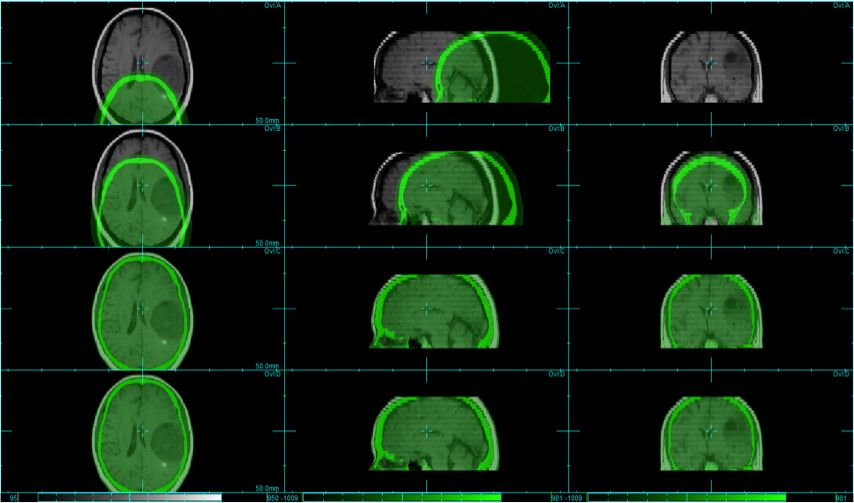Screen dimensions: 854x503
Task: Click the 50.0mm scale label in row D
Action: [x=267, y=489]
